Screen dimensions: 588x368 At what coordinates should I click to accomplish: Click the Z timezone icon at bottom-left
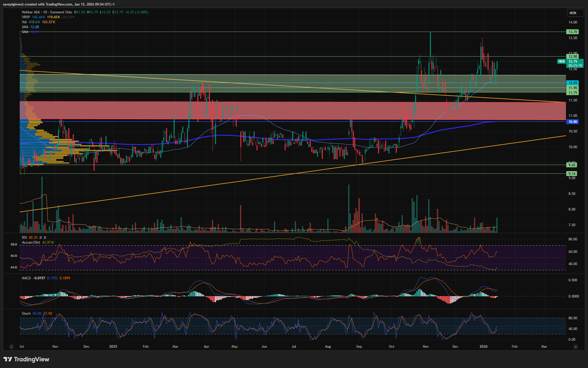click(11, 347)
